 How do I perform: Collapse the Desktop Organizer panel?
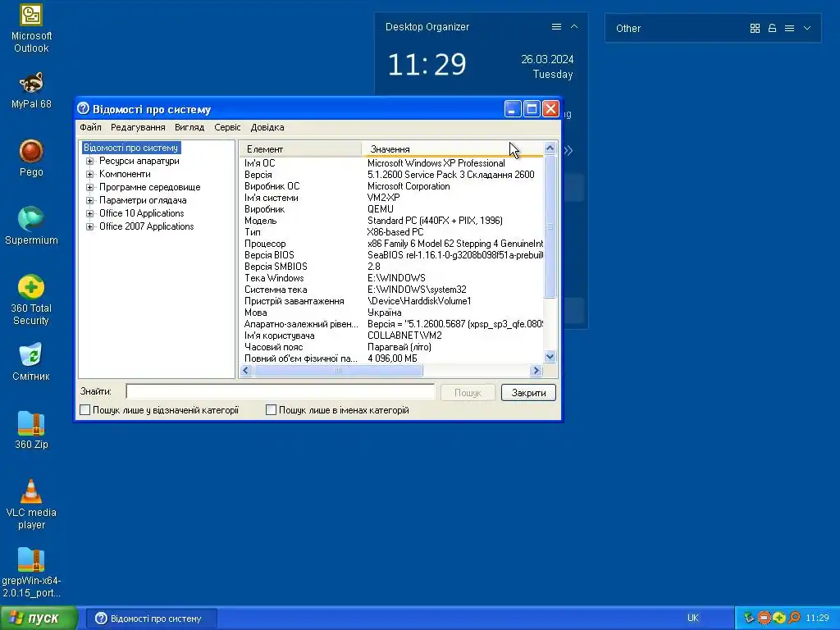[x=574, y=27]
